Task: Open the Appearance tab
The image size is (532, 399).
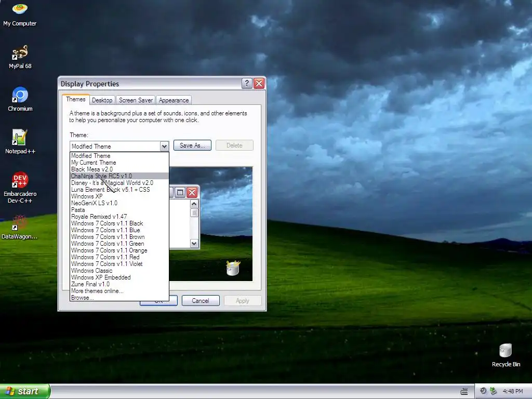Action: [174, 100]
